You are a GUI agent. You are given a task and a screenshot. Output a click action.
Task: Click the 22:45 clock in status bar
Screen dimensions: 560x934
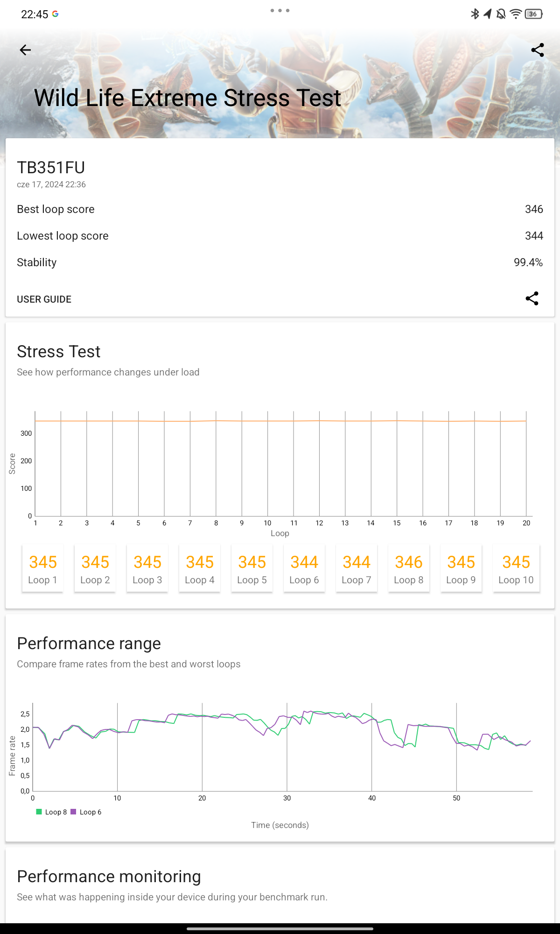[35, 14]
